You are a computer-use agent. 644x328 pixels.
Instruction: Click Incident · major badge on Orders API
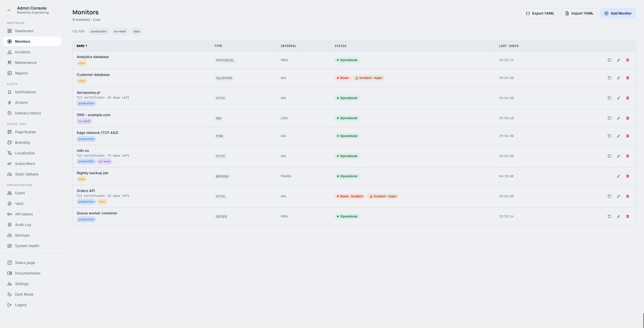(383, 196)
